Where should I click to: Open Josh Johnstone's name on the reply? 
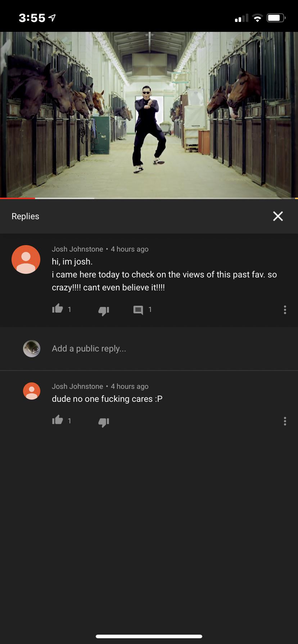77,386
